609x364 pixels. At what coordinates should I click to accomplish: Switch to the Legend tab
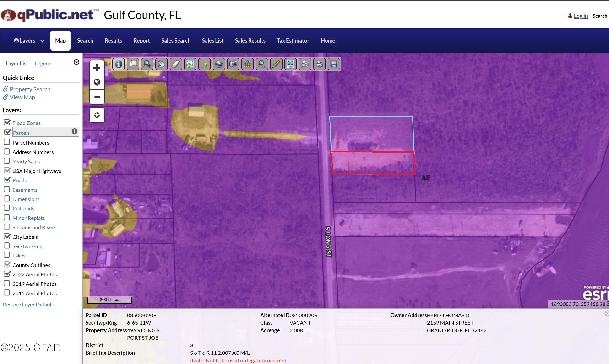tap(43, 64)
